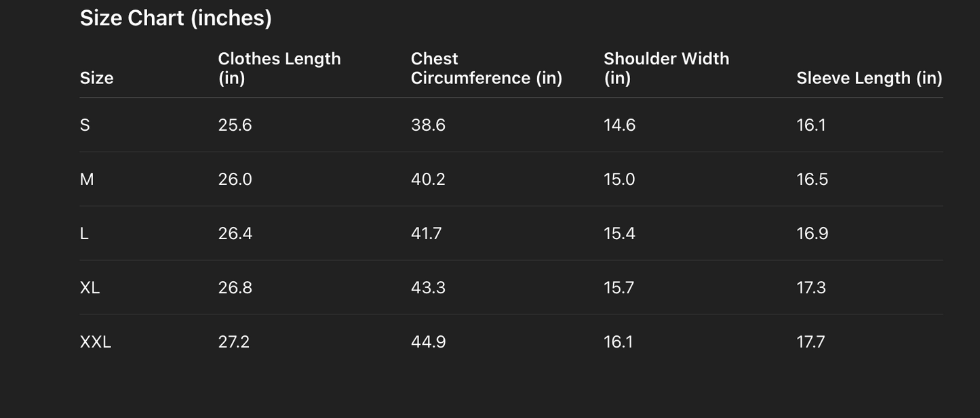980x418 pixels.
Task: Click the Size column header
Action: point(96,78)
